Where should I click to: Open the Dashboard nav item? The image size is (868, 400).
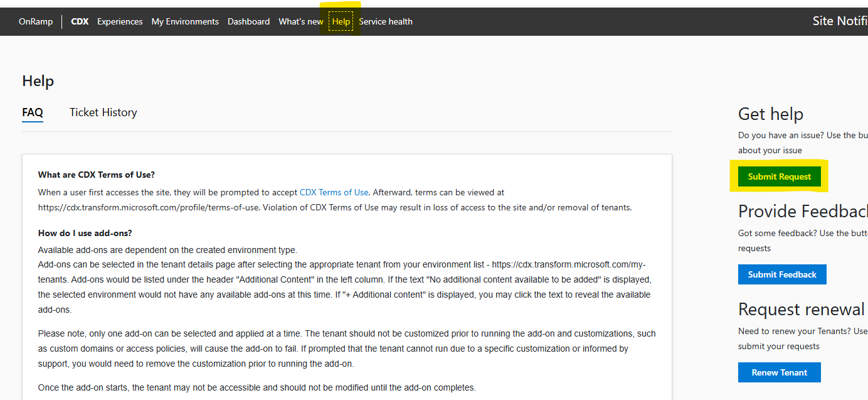click(248, 21)
